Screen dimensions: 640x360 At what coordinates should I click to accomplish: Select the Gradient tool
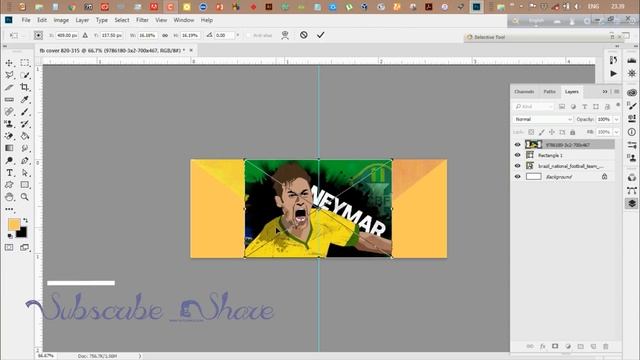[9, 148]
